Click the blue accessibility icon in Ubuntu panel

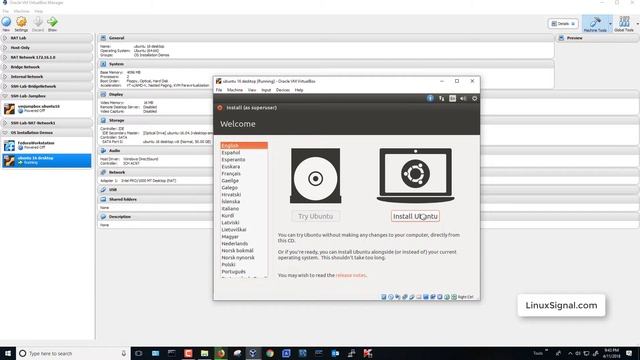pos(430,98)
